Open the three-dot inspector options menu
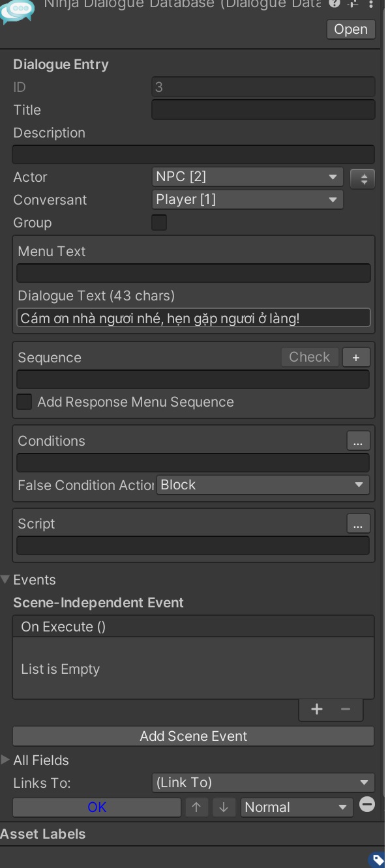Image resolution: width=388 pixels, height=868 pixels. tap(371, 4)
